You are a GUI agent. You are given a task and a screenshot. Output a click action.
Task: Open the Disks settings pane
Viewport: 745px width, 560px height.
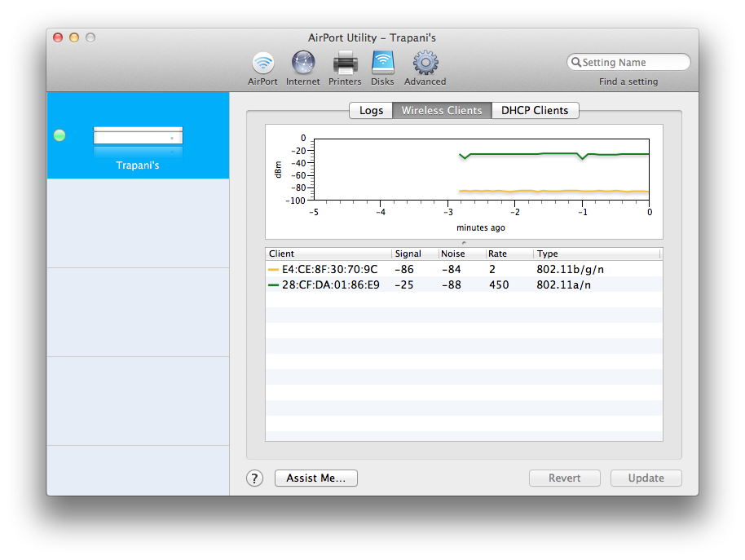tap(382, 68)
